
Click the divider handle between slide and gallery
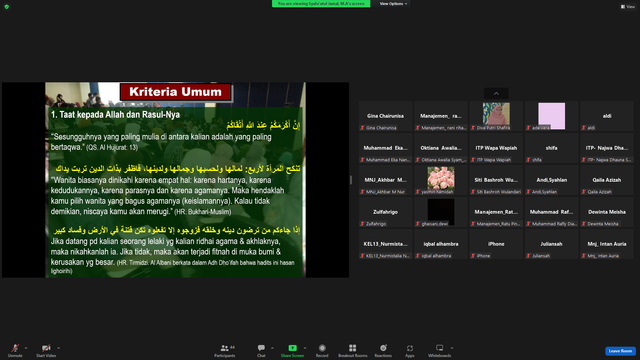pyautogui.click(x=351, y=180)
